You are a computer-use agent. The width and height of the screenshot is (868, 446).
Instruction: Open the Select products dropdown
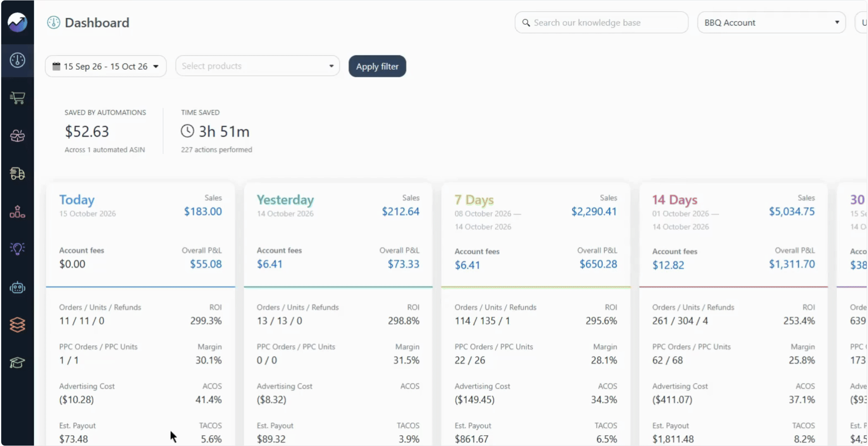click(x=258, y=66)
